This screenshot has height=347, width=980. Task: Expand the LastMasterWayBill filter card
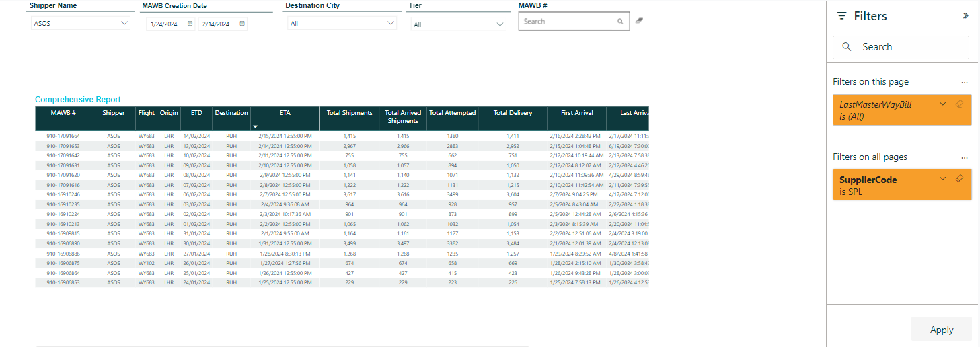(942, 104)
